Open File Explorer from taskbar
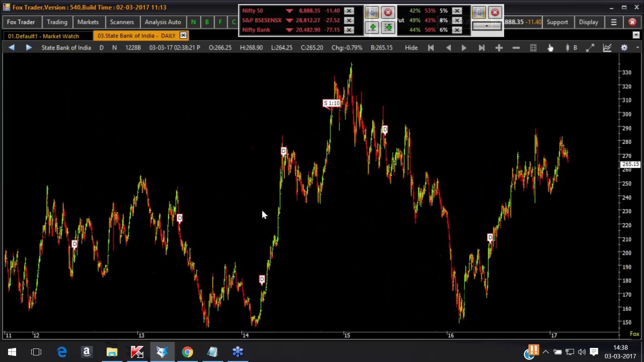Viewport: 644px width, 362px height. click(x=112, y=352)
